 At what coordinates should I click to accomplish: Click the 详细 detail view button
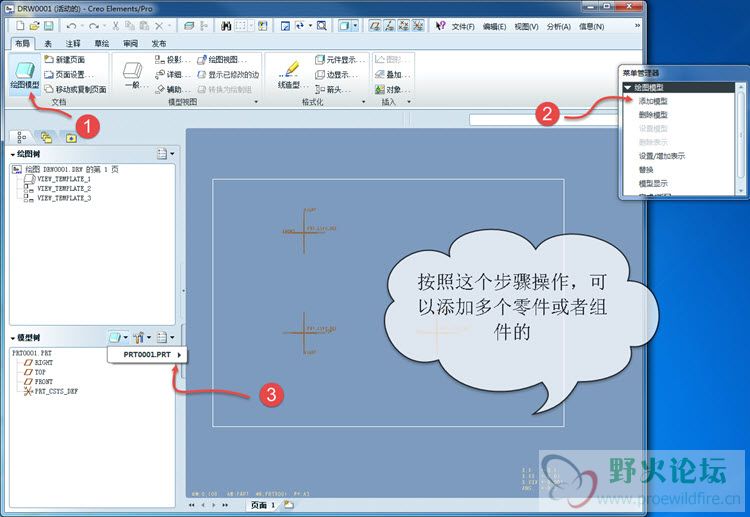tap(173, 75)
